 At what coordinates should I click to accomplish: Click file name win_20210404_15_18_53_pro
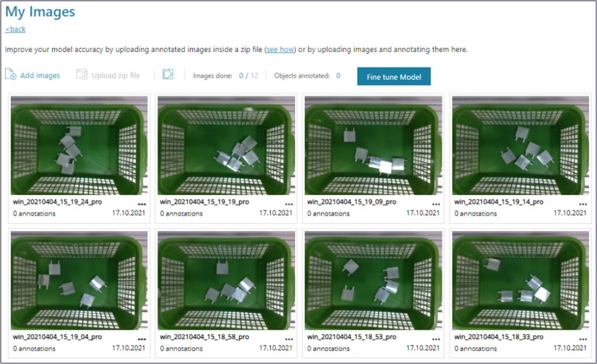(352, 337)
